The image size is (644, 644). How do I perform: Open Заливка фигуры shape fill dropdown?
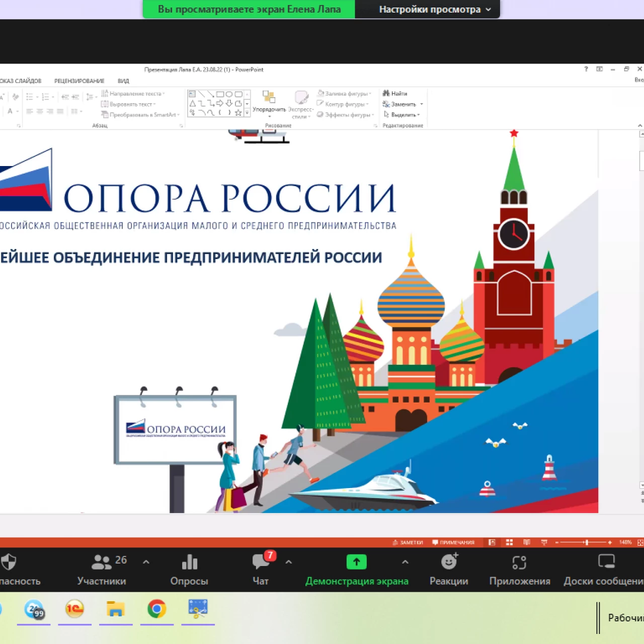click(x=344, y=94)
